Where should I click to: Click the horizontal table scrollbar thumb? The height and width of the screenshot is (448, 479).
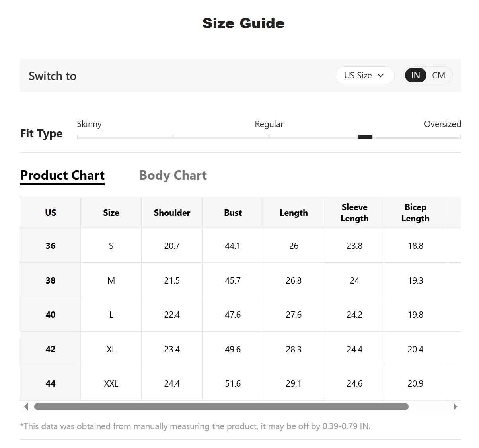click(x=221, y=407)
